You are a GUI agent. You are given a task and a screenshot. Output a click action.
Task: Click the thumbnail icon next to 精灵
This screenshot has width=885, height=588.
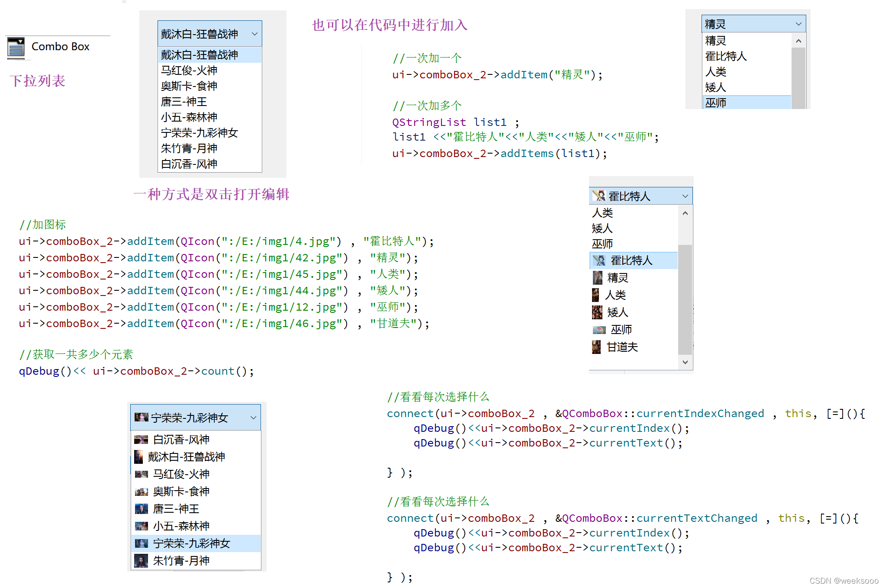598,277
